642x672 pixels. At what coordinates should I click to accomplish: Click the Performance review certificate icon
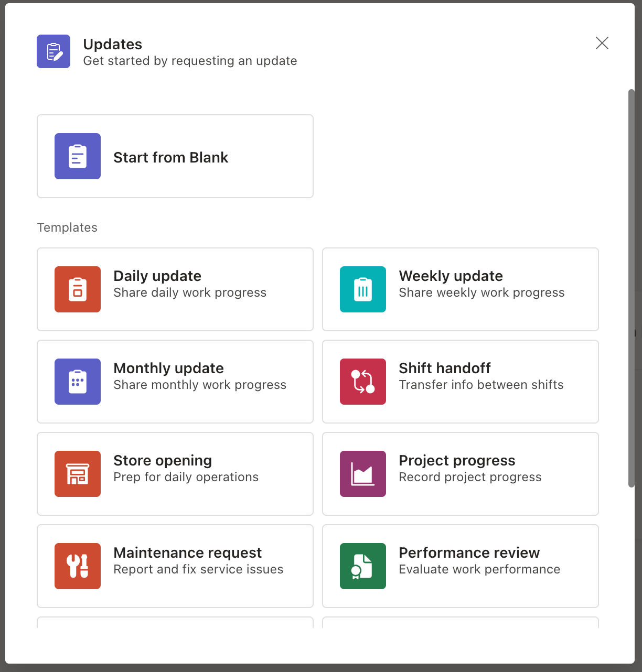pyautogui.click(x=363, y=566)
